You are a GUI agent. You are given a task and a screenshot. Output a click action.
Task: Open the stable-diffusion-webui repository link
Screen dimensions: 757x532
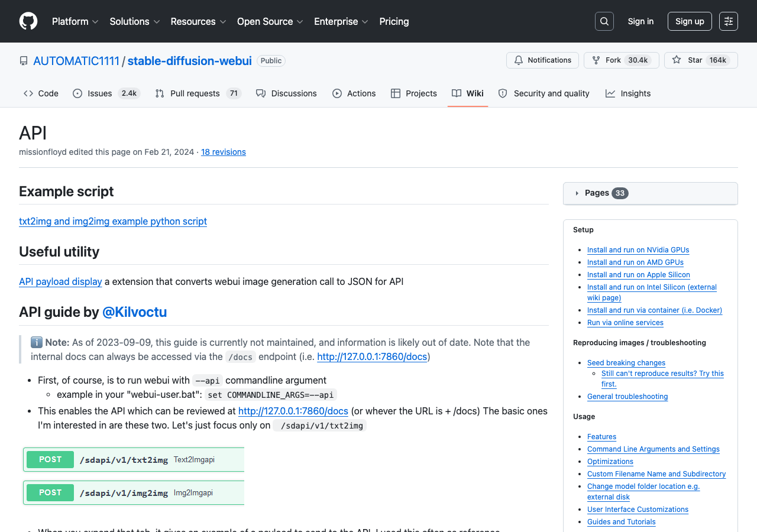[x=189, y=61]
